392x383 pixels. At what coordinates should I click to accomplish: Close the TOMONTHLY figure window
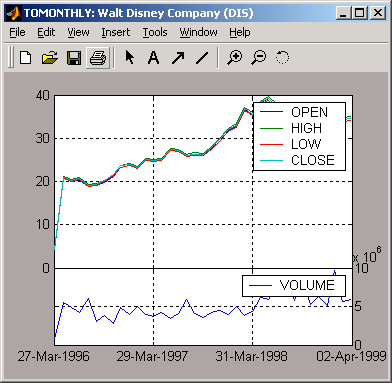click(x=378, y=13)
